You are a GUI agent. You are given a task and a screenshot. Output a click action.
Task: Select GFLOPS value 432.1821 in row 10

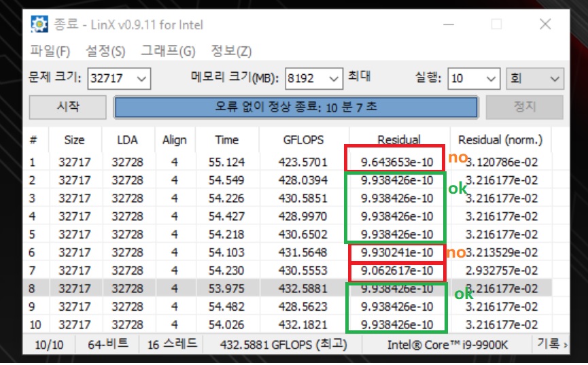click(302, 324)
